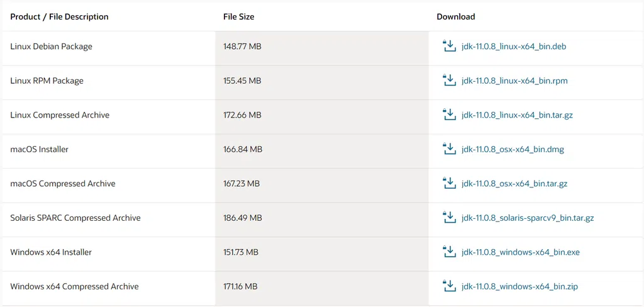Click download icon for osx-x64_bin.tar.gz

click(449, 183)
